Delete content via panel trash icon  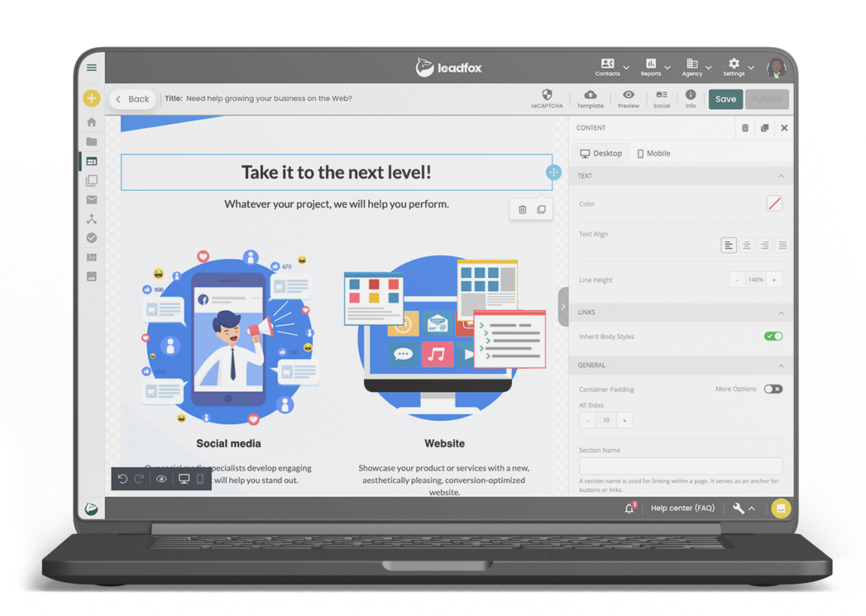(745, 128)
